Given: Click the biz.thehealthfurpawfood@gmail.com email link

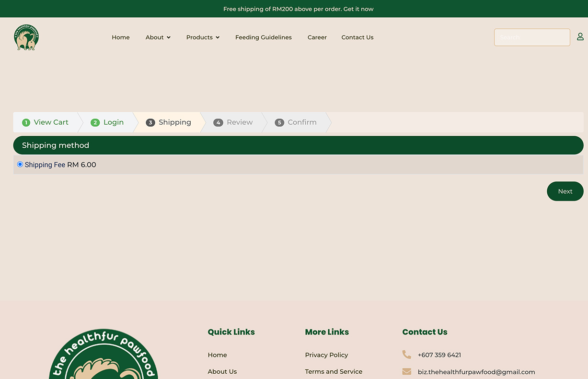Looking at the screenshot, I should [x=476, y=372].
